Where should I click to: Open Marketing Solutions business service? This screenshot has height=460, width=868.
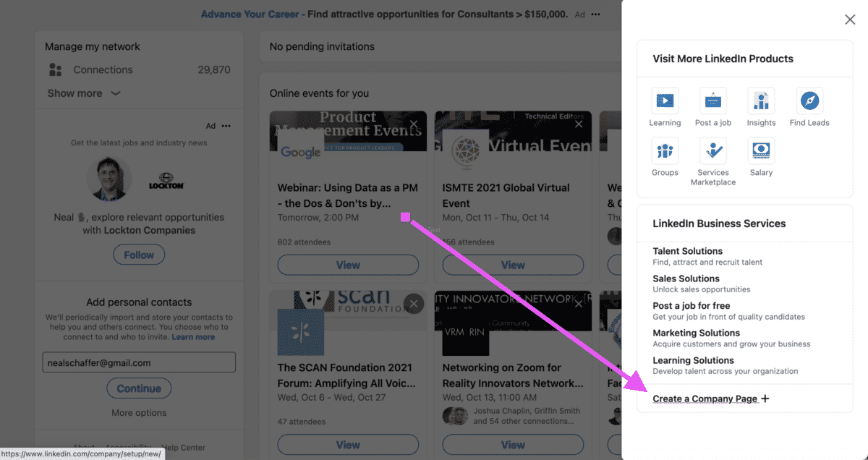pos(696,333)
